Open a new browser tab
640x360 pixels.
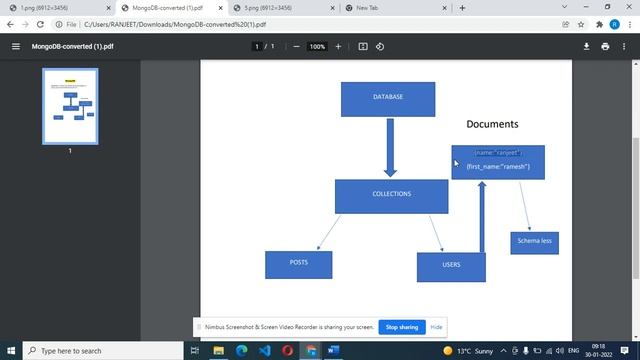point(462,8)
